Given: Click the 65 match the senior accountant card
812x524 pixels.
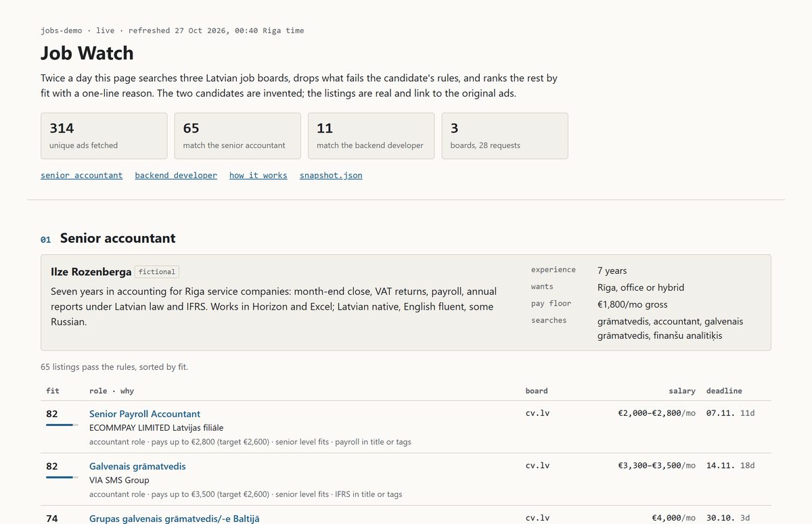Looking at the screenshot, I should pos(238,136).
